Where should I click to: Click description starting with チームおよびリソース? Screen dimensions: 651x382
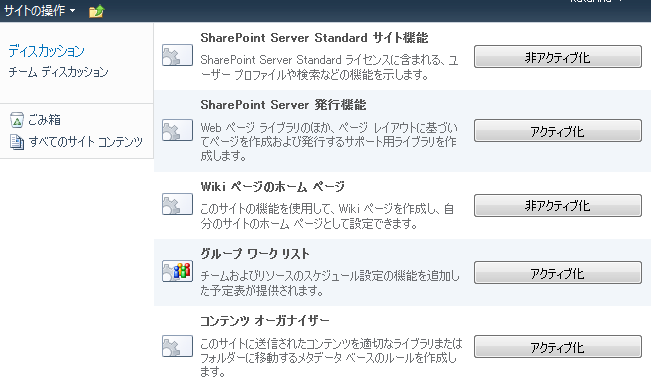click(330, 283)
